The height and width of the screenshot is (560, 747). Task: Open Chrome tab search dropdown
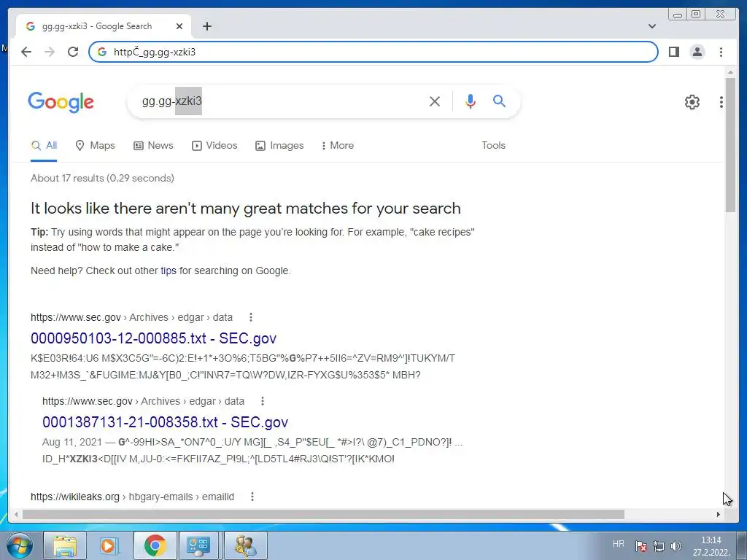pos(652,26)
